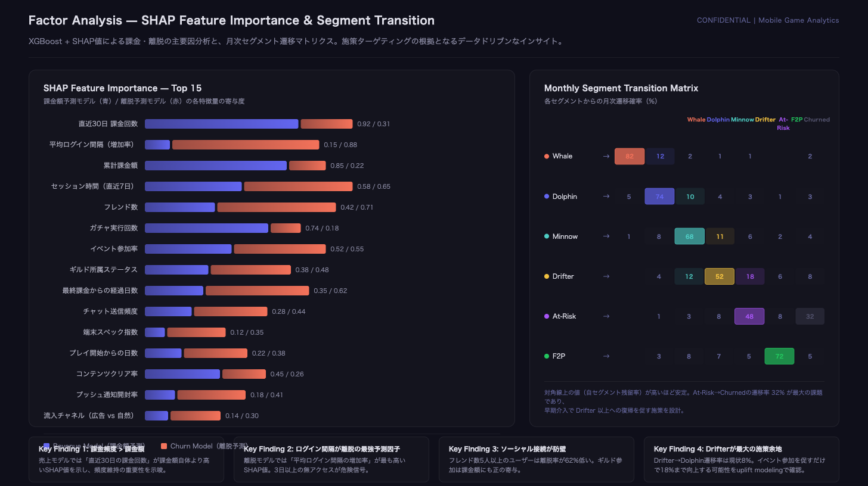The width and height of the screenshot is (868, 486).
Task: Click the blue dot beside the Dolphin row
Action: pos(547,197)
